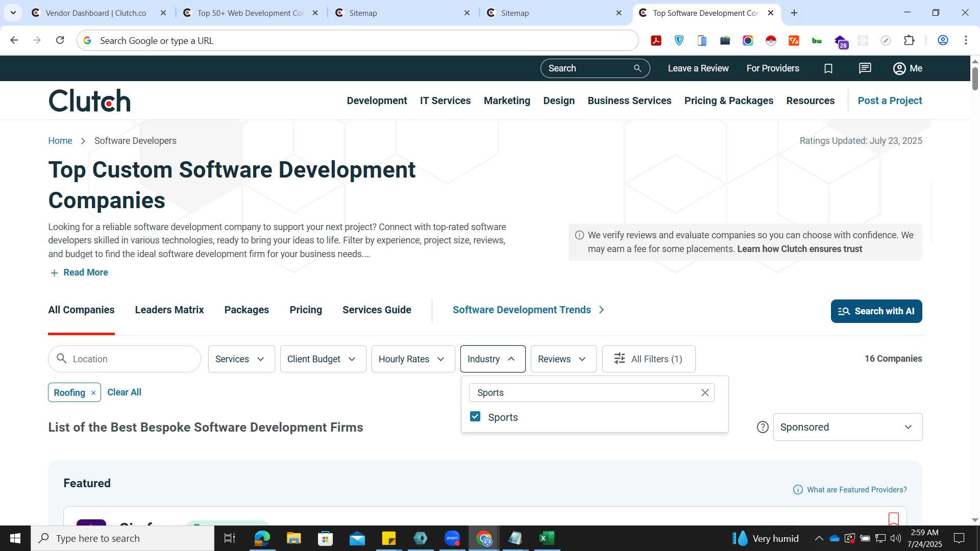Click the Clutch logo
Viewport: 980px width, 551px height.
pos(89,101)
